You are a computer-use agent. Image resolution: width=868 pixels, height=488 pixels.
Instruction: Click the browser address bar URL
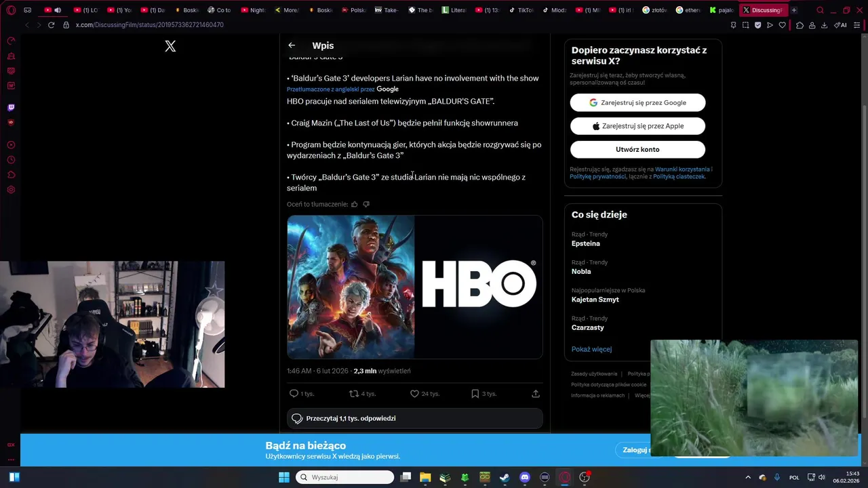click(149, 25)
